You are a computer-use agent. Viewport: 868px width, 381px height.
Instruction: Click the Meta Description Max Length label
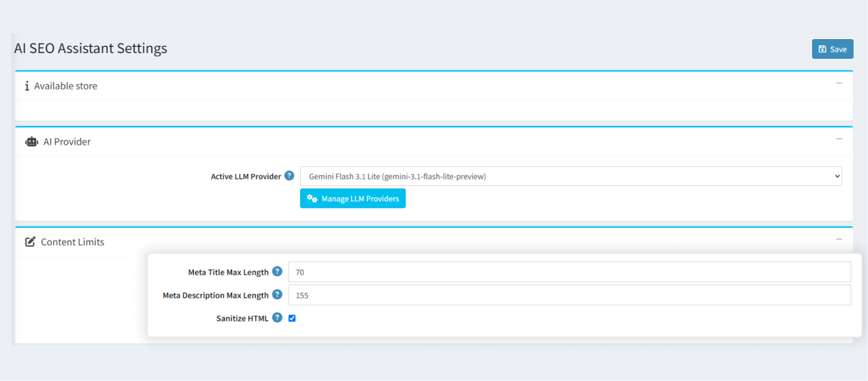point(216,295)
